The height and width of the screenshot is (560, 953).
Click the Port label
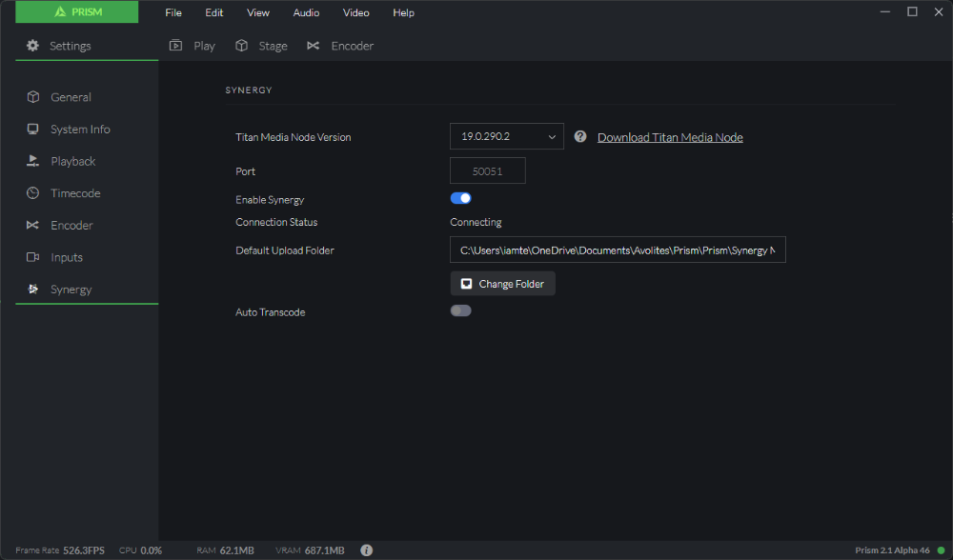(246, 171)
